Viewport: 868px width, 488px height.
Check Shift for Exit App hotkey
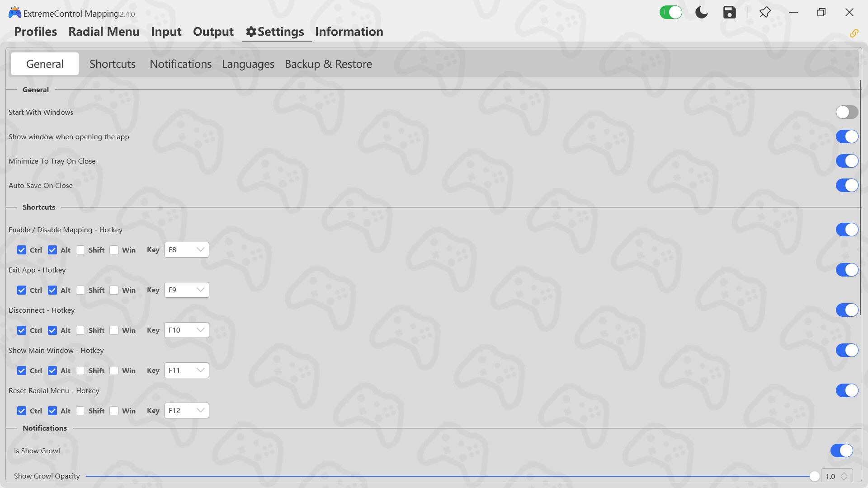(x=80, y=290)
